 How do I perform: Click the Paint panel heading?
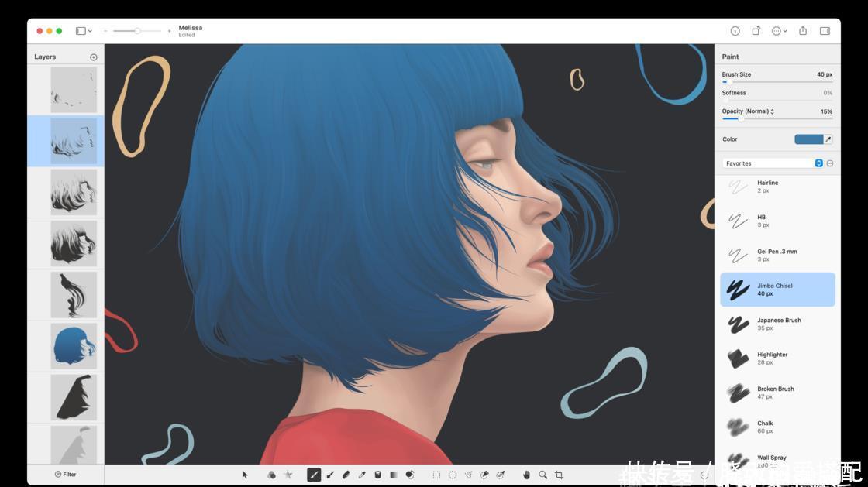(730, 57)
